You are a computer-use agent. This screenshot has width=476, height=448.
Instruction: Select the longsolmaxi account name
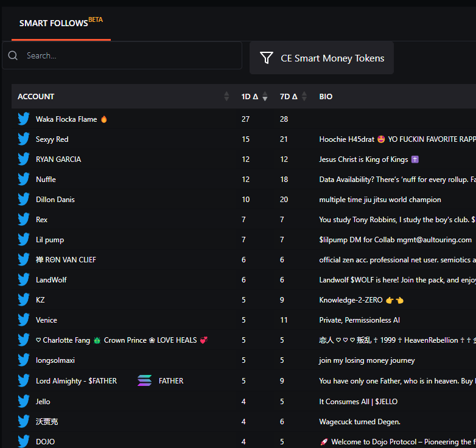(55, 360)
